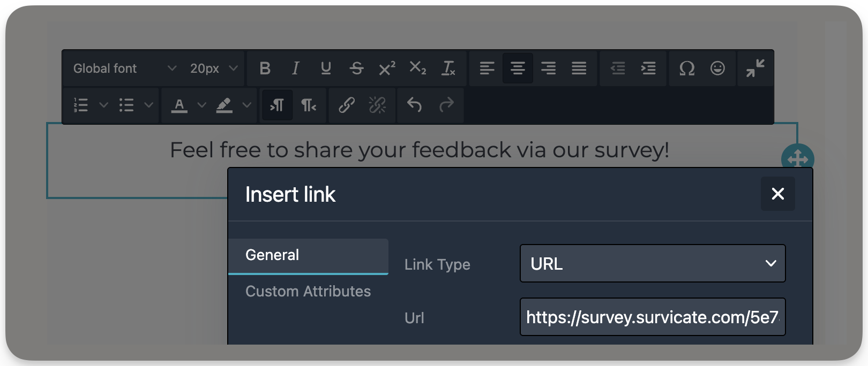Open the emoji picker

718,68
